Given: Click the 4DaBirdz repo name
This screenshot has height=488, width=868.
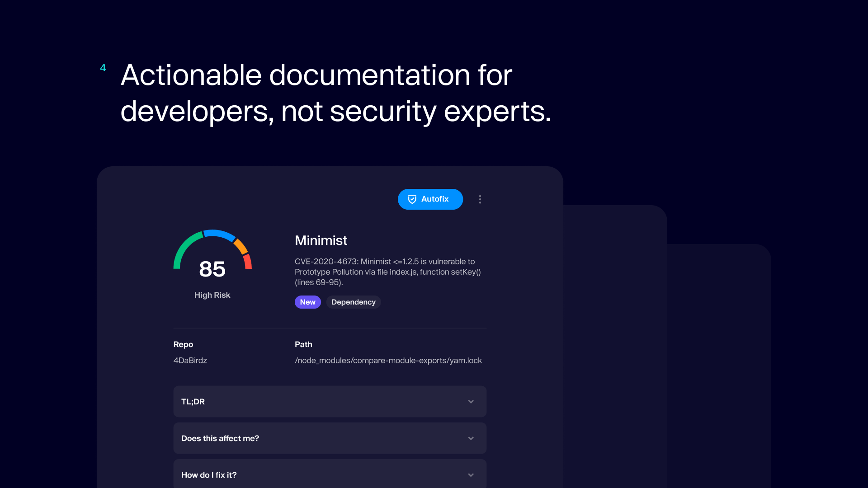Looking at the screenshot, I should [x=190, y=361].
